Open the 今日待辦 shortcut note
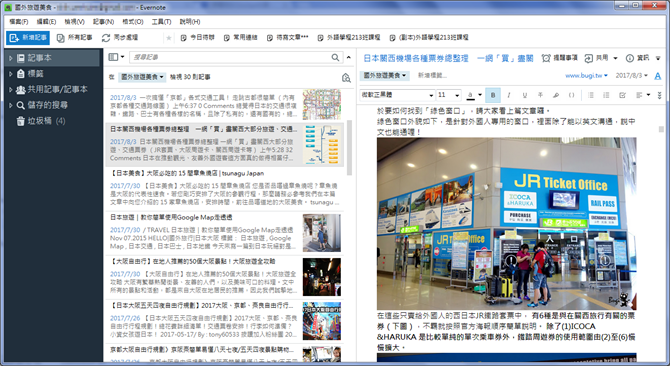The height and width of the screenshot is (366, 670). point(197,38)
